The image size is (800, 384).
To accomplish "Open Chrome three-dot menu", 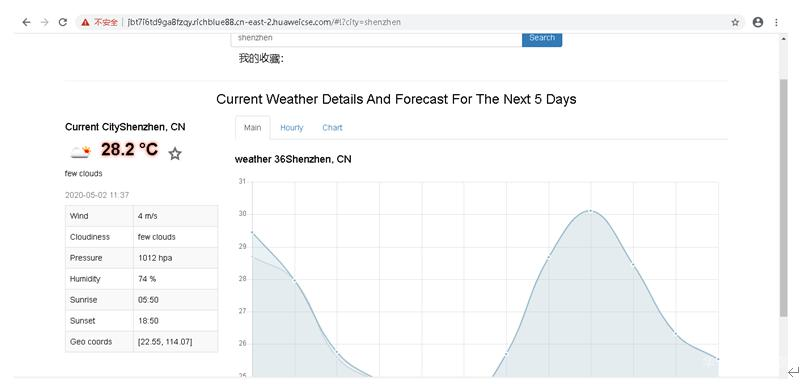I will point(776,22).
